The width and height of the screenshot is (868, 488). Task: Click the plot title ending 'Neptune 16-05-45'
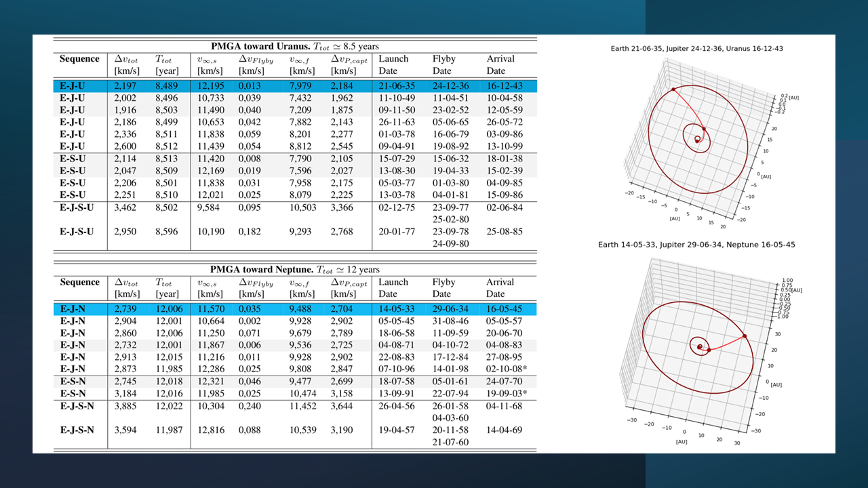pos(698,244)
